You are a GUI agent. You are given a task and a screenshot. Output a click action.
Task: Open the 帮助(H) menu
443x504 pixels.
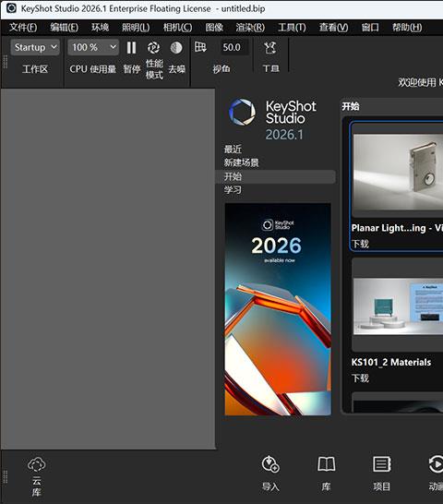pyautogui.click(x=407, y=28)
